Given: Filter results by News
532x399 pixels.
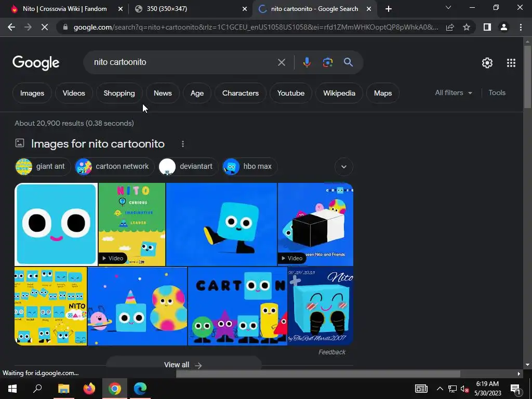Looking at the screenshot, I should (163, 93).
